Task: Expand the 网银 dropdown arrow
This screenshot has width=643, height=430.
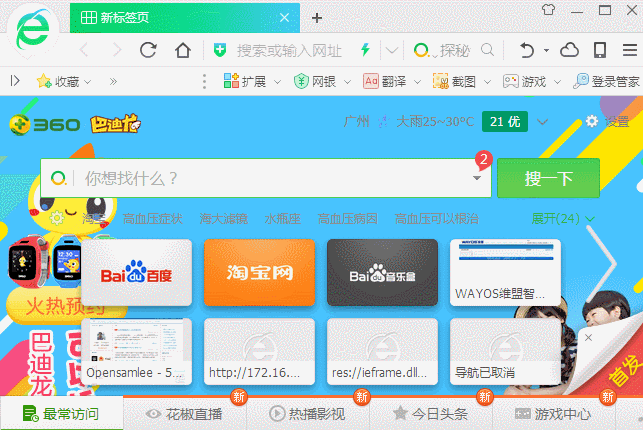Action: pyautogui.click(x=347, y=82)
